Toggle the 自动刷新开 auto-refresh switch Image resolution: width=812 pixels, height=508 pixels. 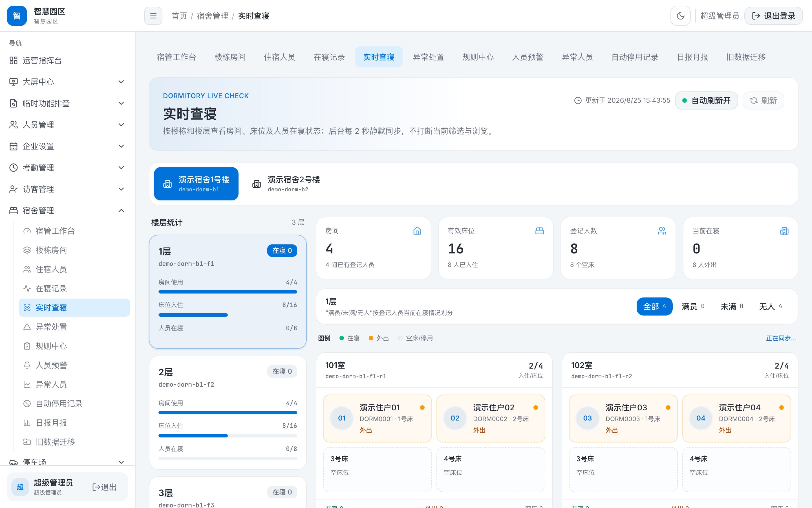click(x=706, y=100)
